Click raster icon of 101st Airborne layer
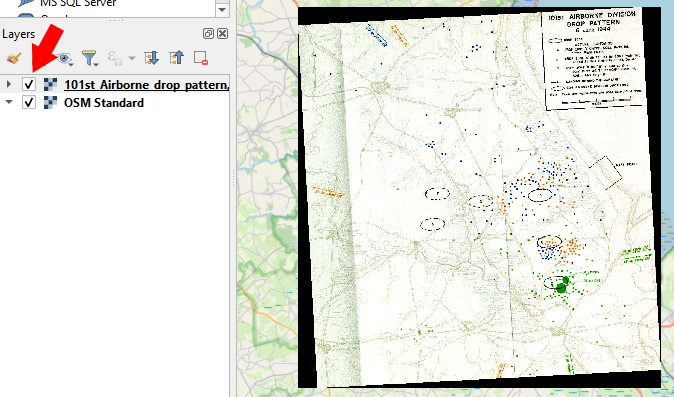Viewport: 674px width, 397px height. tap(50, 84)
